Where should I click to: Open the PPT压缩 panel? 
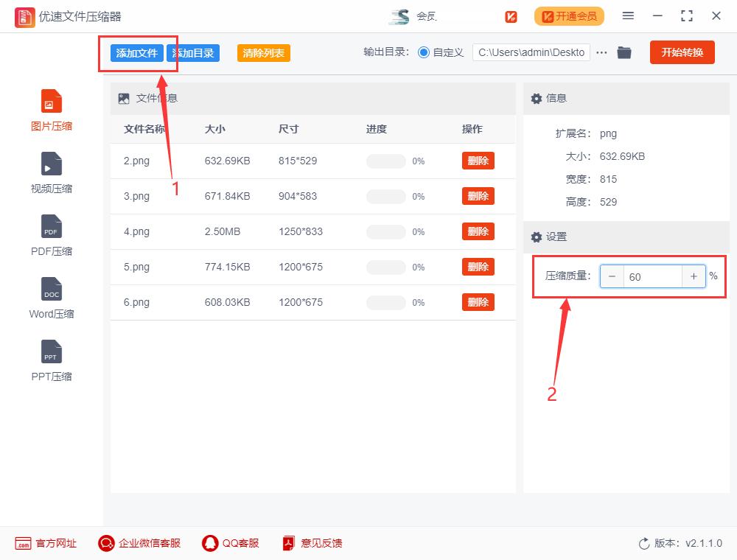click(x=50, y=360)
